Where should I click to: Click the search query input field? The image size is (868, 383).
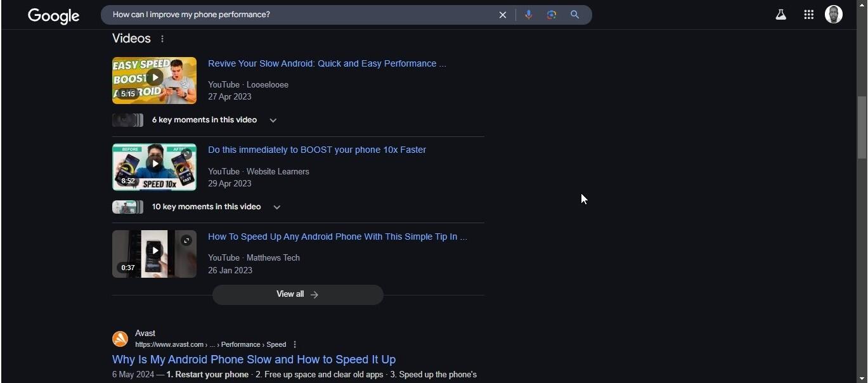tap(298, 15)
